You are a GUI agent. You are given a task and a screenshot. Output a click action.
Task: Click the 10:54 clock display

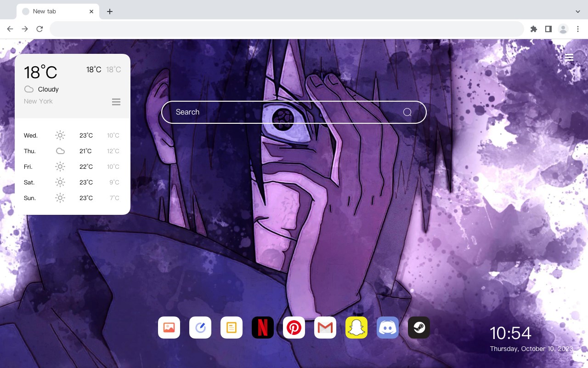[510, 333]
